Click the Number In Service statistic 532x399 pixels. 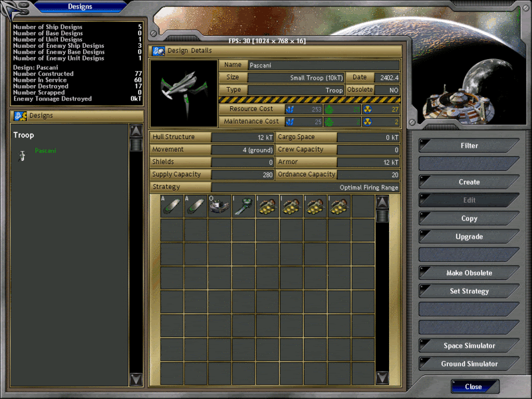point(77,80)
